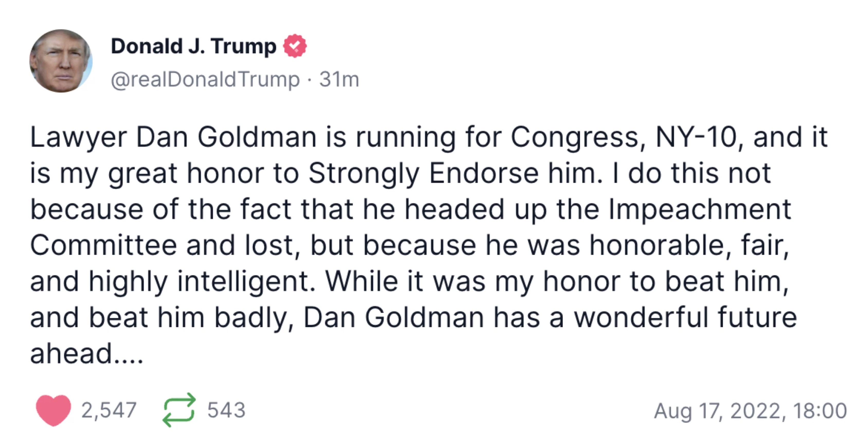Open the @realDonaldTrump handle link
The width and height of the screenshot is (868, 442).
[205, 79]
